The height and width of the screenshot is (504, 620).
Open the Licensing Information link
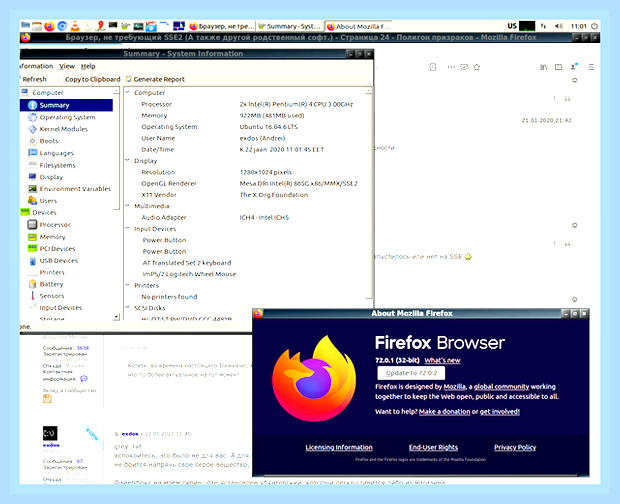tap(339, 447)
